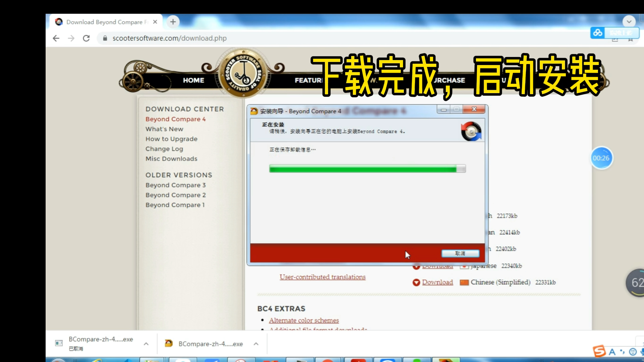
Task: Toggle Sogou punctuation mode icon
Action: pyautogui.click(x=623, y=352)
